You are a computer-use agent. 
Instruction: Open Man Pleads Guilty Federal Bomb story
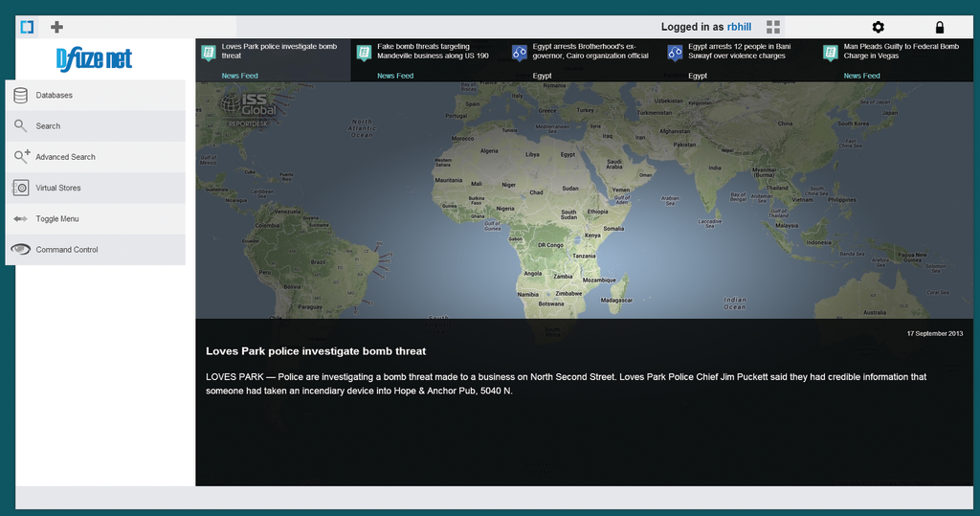[x=901, y=52]
